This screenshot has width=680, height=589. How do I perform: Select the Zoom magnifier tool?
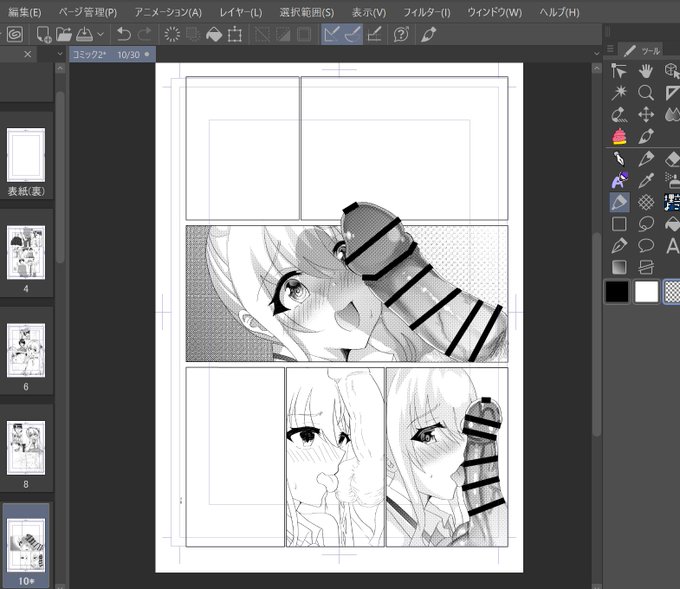pyautogui.click(x=646, y=93)
